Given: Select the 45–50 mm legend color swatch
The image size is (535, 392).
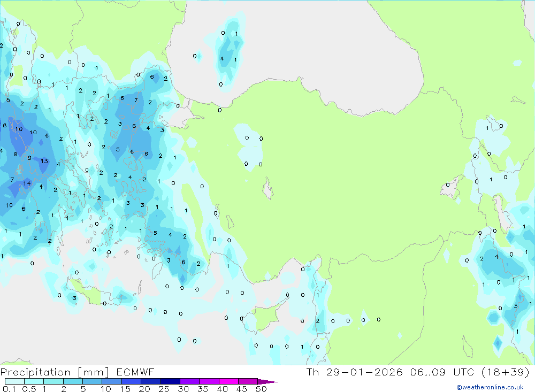Looking at the screenshot, I should [248, 381].
